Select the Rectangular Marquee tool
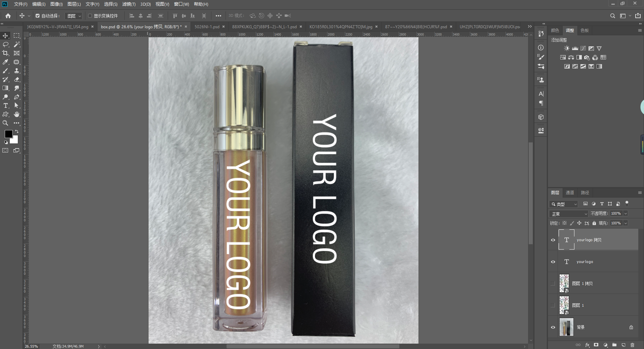Screen dimensions: 644x349 tap(16, 36)
